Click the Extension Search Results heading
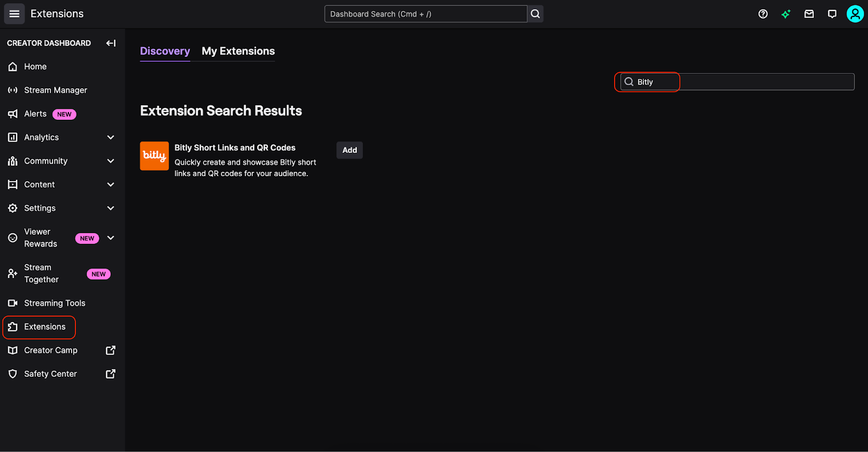868x452 pixels. 221,111
